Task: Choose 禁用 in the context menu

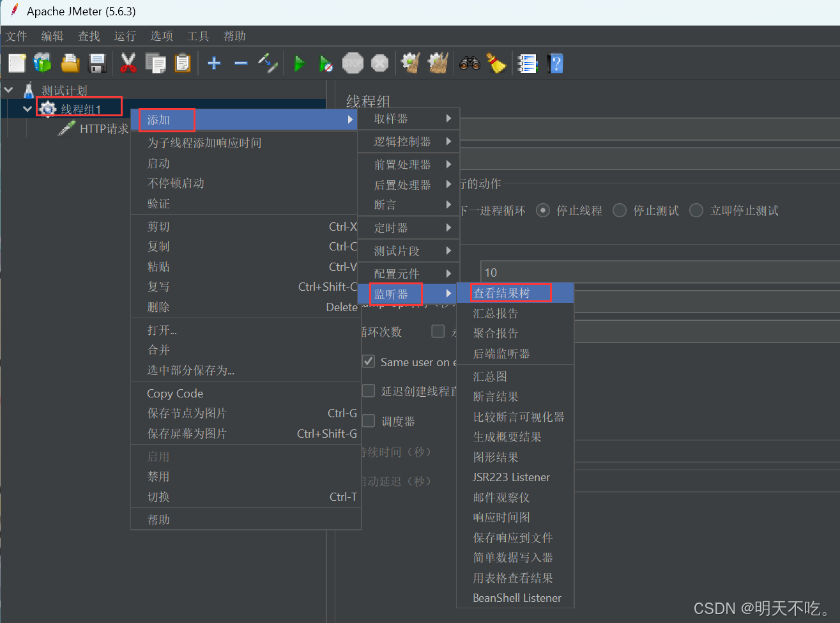Action: click(246, 476)
